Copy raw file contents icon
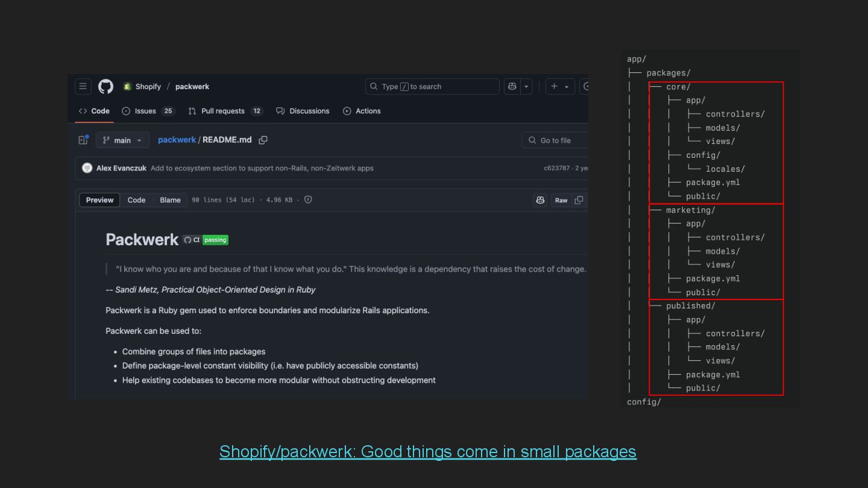This screenshot has height=488, width=868. tap(579, 200)
